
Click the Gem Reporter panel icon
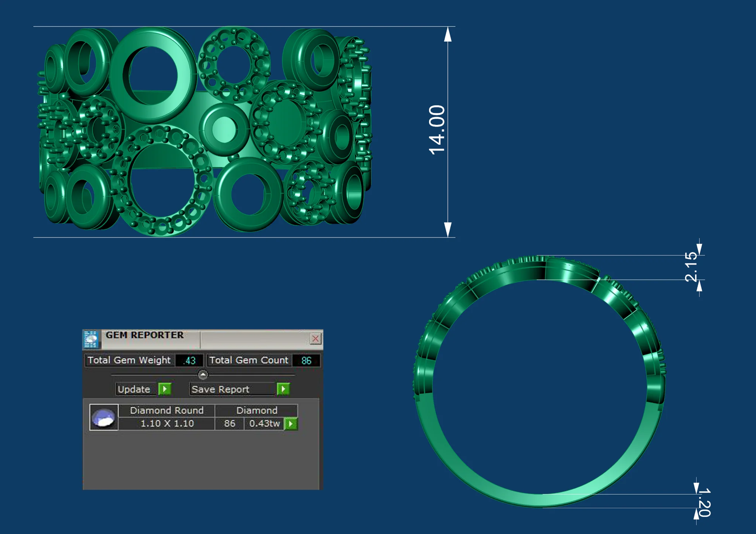tap(91, 339)
